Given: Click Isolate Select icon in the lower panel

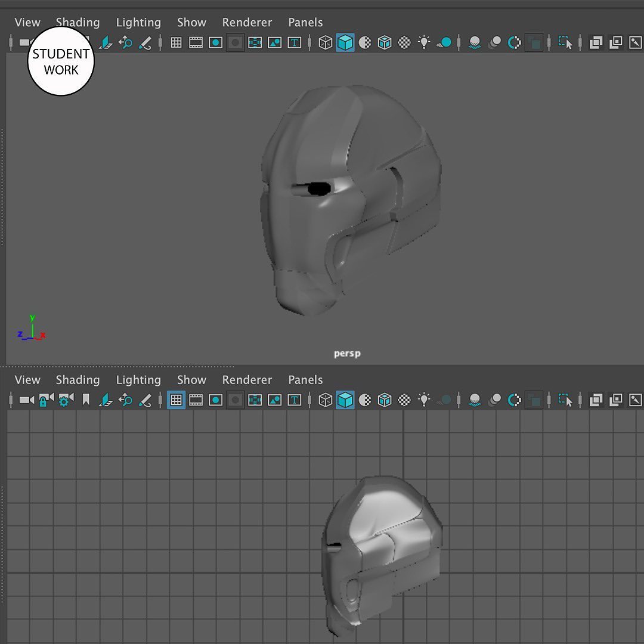Looking at the screenshot, I should click(x=565, y=400).
